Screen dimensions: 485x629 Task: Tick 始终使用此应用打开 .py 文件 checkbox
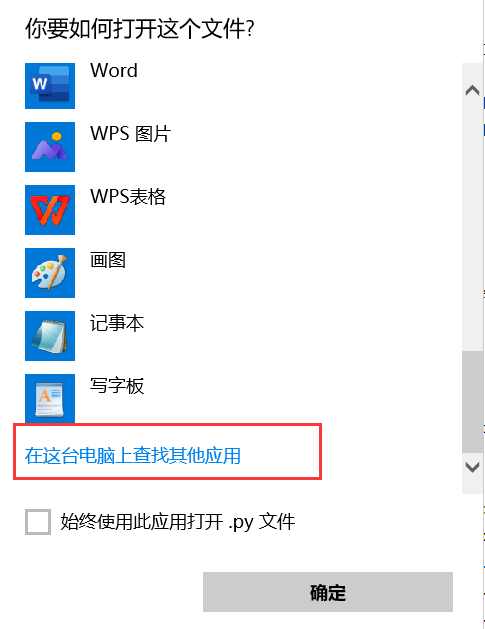[38, 522]
